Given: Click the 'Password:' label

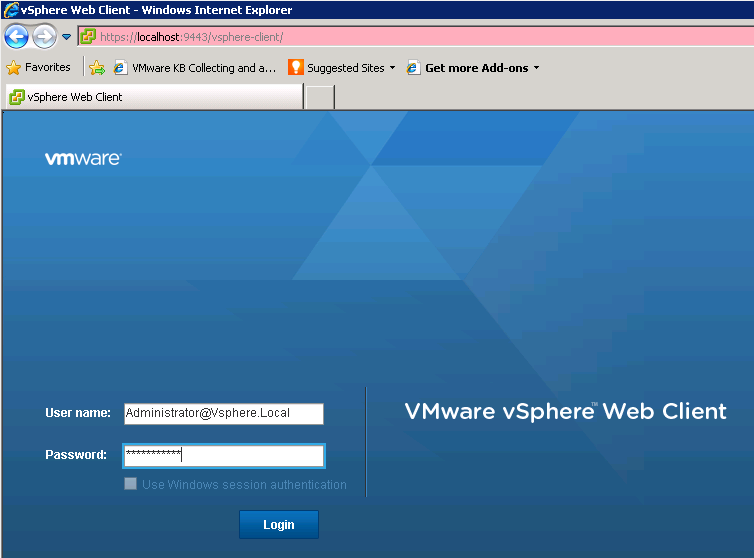Looking at the screenshot, I should coord(76,455).
